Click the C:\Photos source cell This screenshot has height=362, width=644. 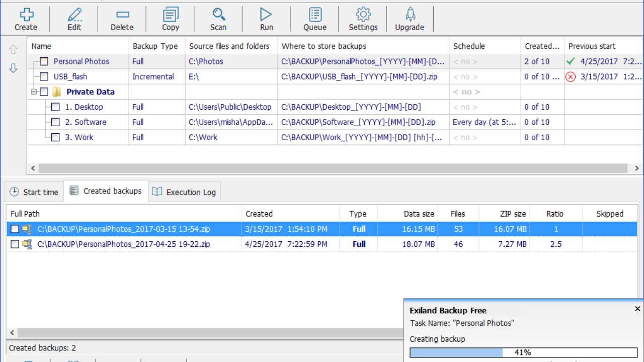231,61
